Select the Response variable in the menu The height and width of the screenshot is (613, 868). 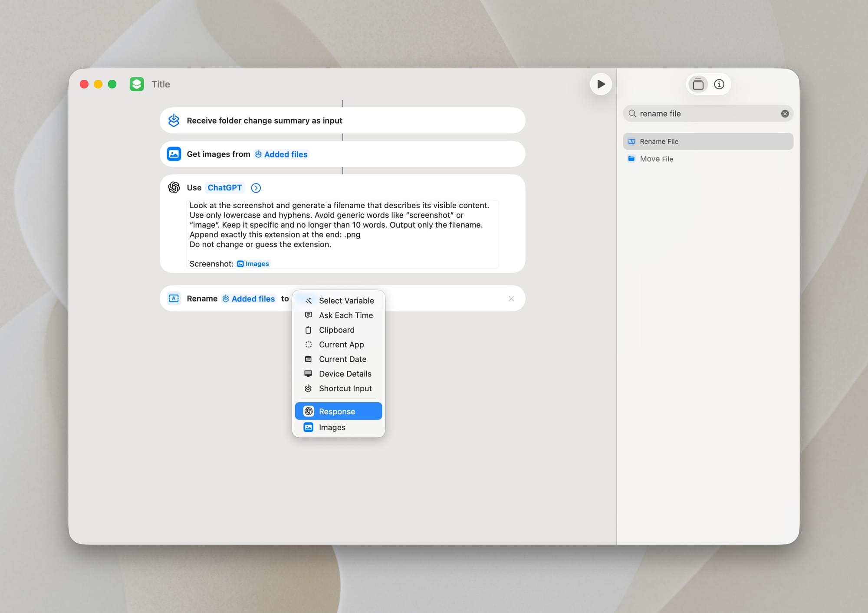pyautogui.click(x=337, y=411)
